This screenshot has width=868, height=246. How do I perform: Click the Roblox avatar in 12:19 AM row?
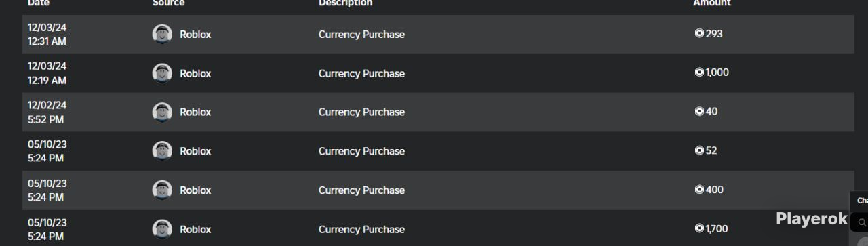tap(162, 73)
